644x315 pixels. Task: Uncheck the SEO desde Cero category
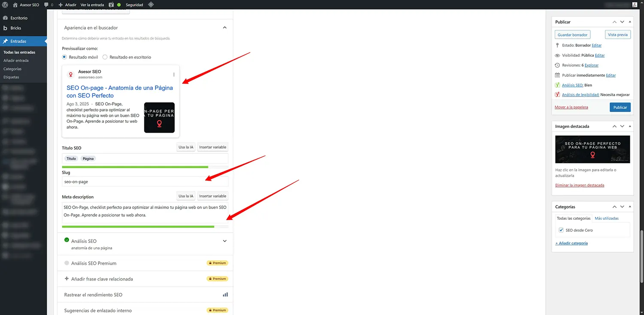[561, 230]
